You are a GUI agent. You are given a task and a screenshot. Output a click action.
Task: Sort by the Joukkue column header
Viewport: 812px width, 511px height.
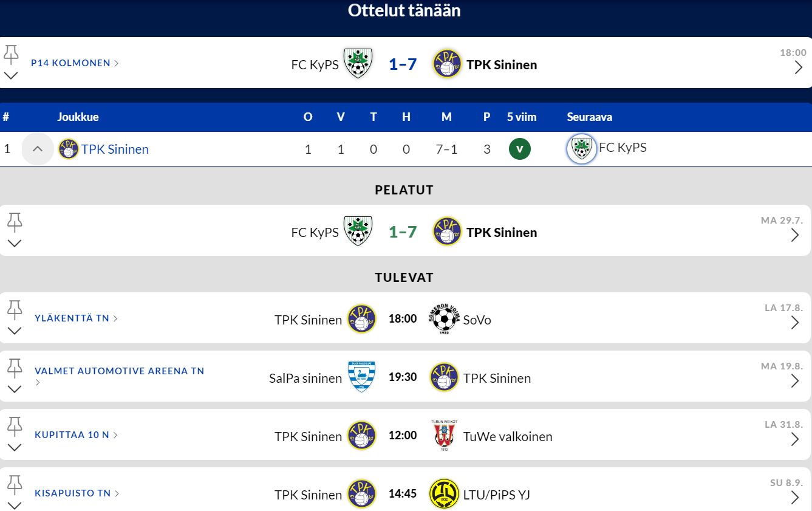click(78, 117)
